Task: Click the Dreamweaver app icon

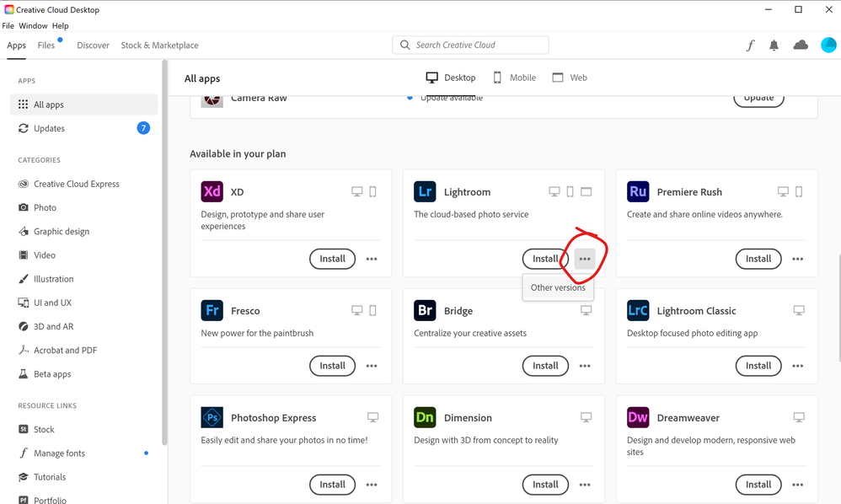Action: (x=638, y=417)
